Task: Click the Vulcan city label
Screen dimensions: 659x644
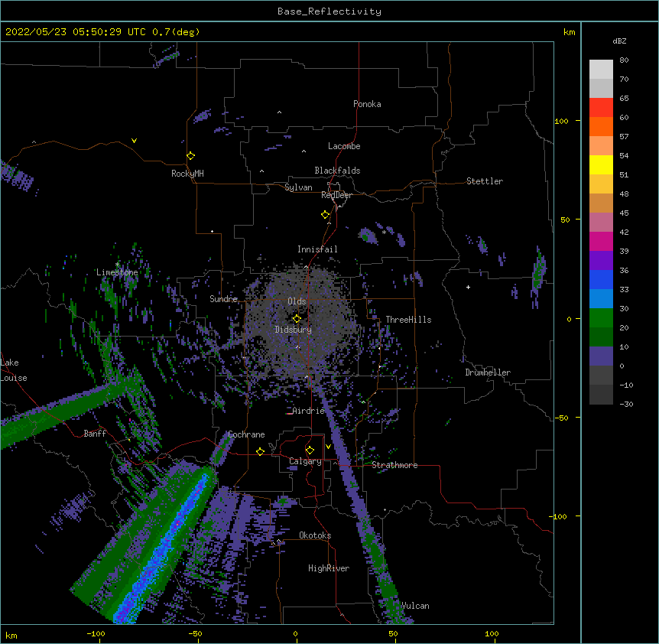Action: [x=415, y=606]
